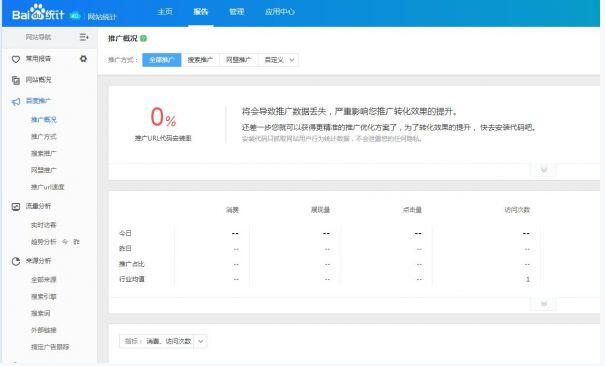Open 来源分析 section in sidebar
The height and width of the screenshot is (366, 605).
point(38,261)
